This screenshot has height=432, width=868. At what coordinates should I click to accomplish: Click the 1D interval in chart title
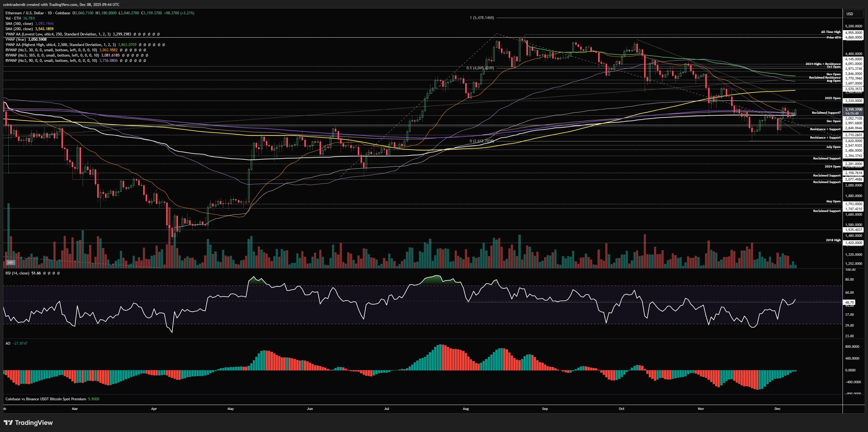(49, 13)
